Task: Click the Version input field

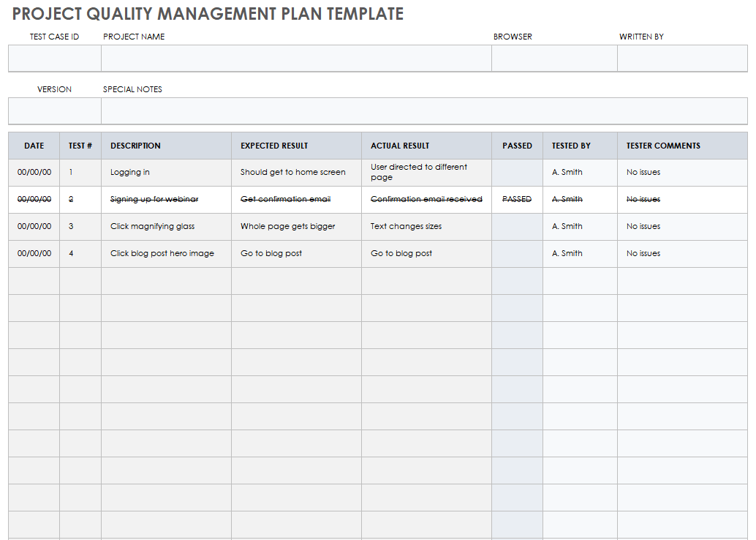Action: 55,111
